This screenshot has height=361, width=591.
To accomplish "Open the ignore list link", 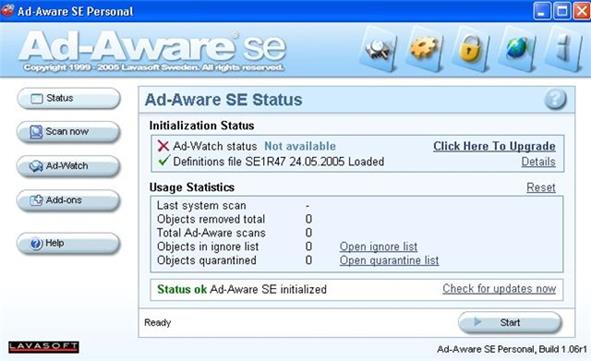I will click(378, 246).
